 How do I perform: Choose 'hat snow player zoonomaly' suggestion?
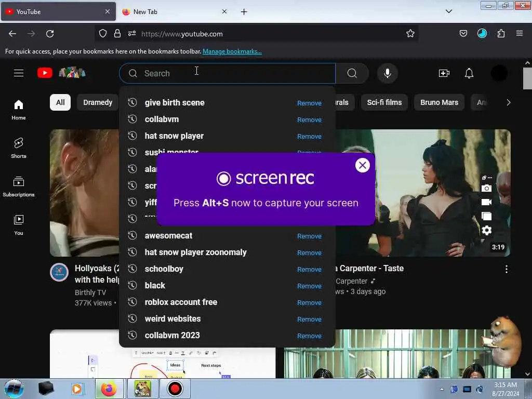coord(227,252)
